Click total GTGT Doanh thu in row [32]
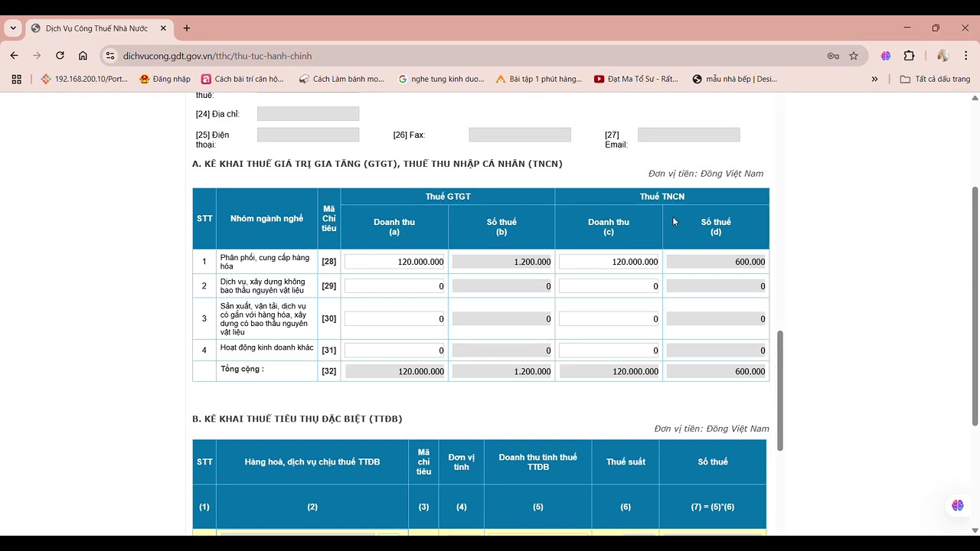This screenshot has height=551, width=980. [x=394, y=371]
